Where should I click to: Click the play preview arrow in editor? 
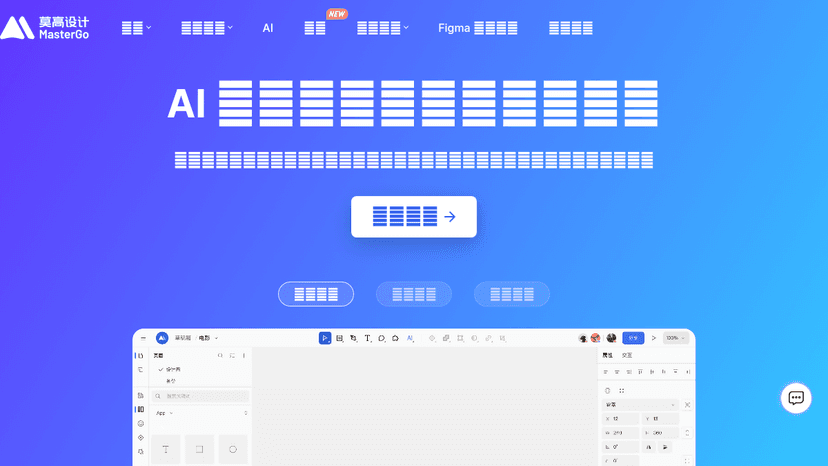coord(654,338)
